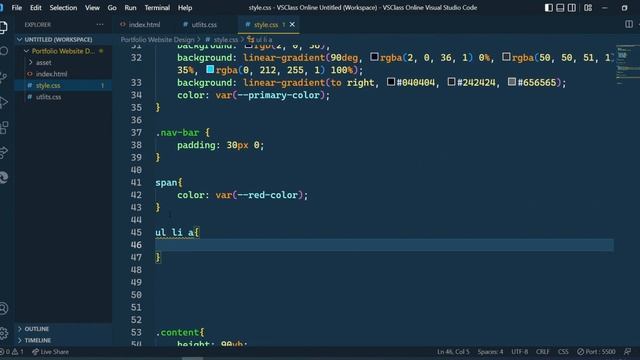Click the rgba(50, 50, 51, 1) swatch
Screen dimensions: 640x360
pyautogui.click(x=506, y=57)
